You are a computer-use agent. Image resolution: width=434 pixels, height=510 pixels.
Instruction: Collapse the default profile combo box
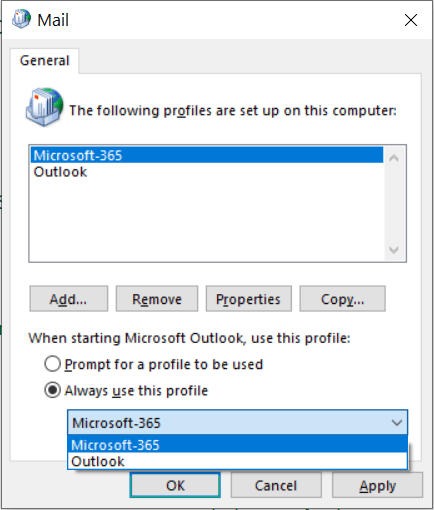pos(397,423)
